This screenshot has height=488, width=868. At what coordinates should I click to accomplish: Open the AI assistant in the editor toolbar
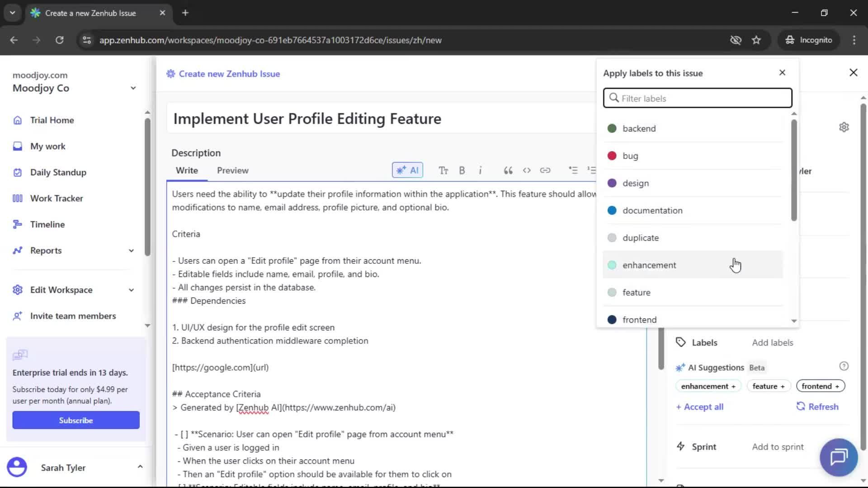point(407,170)
